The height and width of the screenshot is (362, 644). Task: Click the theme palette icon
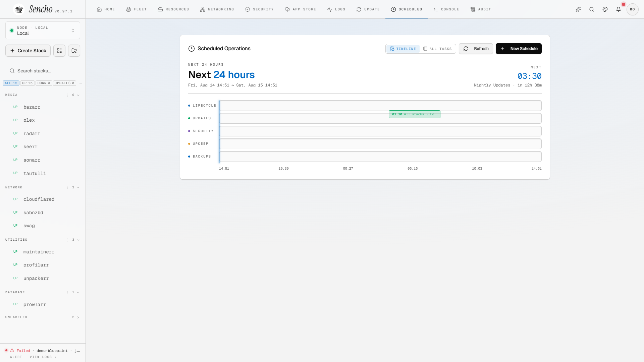click(x=605, y=9)
